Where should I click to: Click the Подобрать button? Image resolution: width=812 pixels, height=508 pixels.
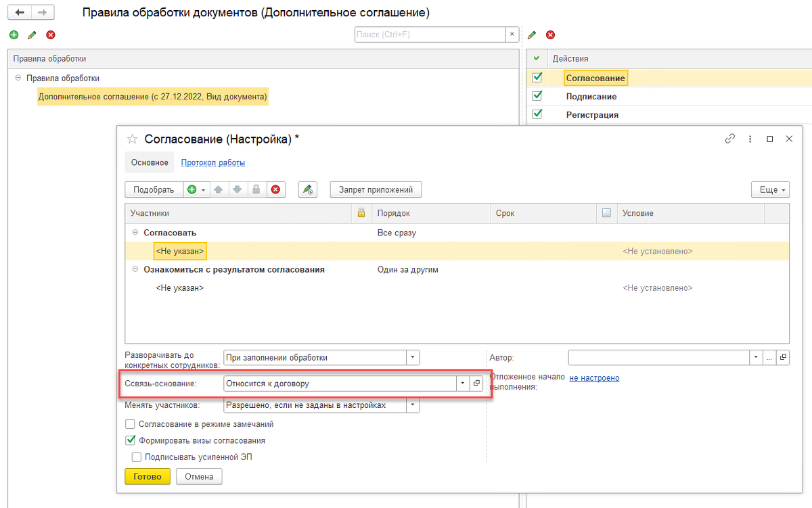[154, 190]
